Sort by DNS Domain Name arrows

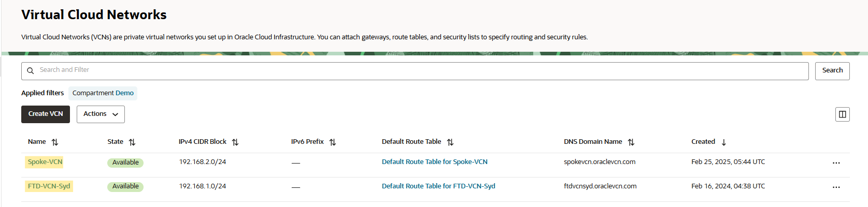coord(631,142)
